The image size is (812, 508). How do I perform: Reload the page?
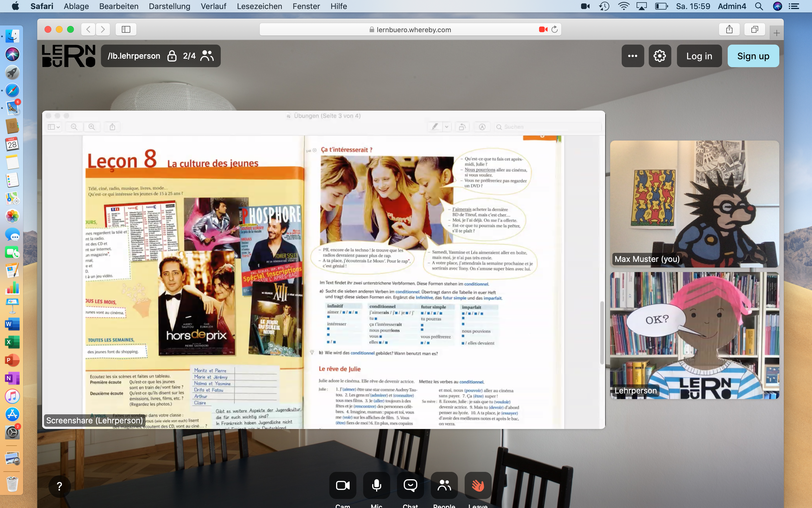(x=555, y=29)
